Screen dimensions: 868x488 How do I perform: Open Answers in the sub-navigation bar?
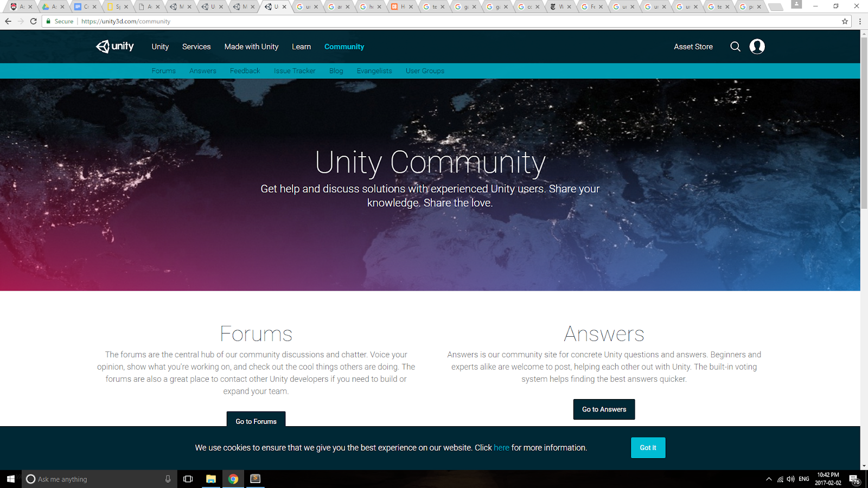(203, 71)
